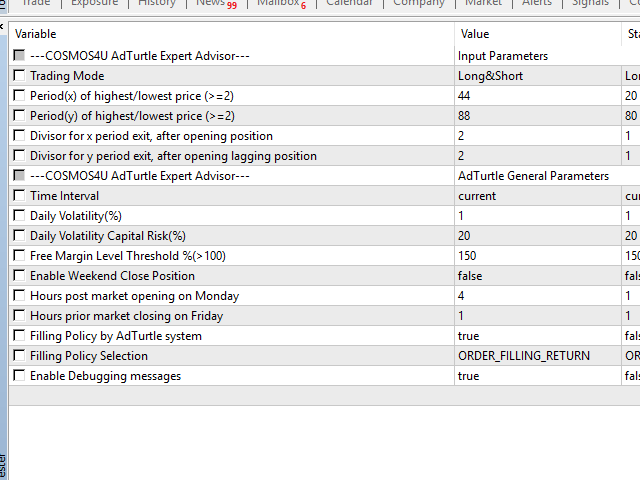Edit Period(x) value 44
640x480 pixels.
click(465, 96)
